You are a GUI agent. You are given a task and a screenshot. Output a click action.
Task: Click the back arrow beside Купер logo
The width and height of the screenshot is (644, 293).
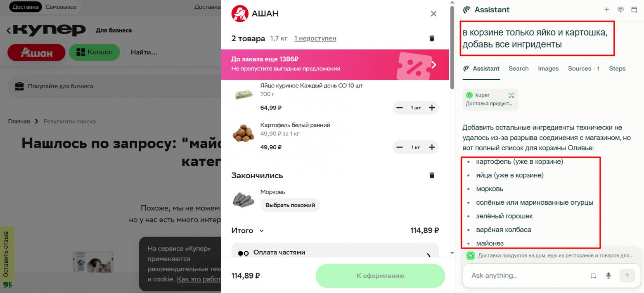9,30
